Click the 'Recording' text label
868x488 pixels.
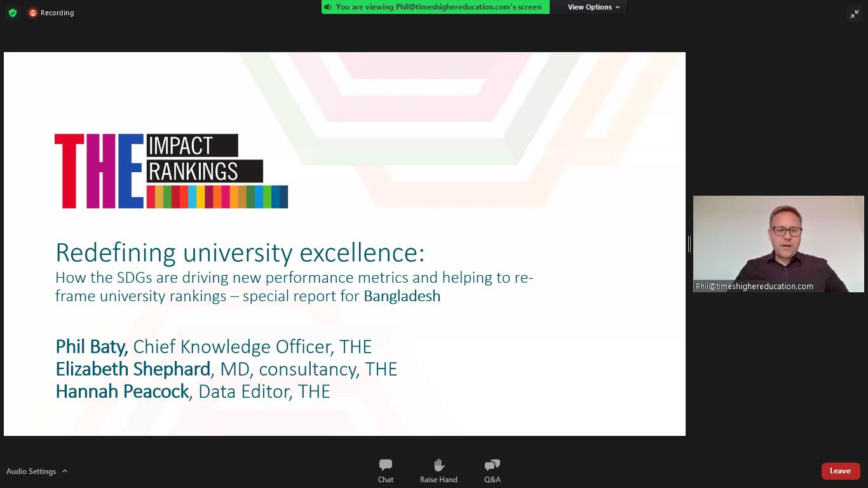[57, 13]
